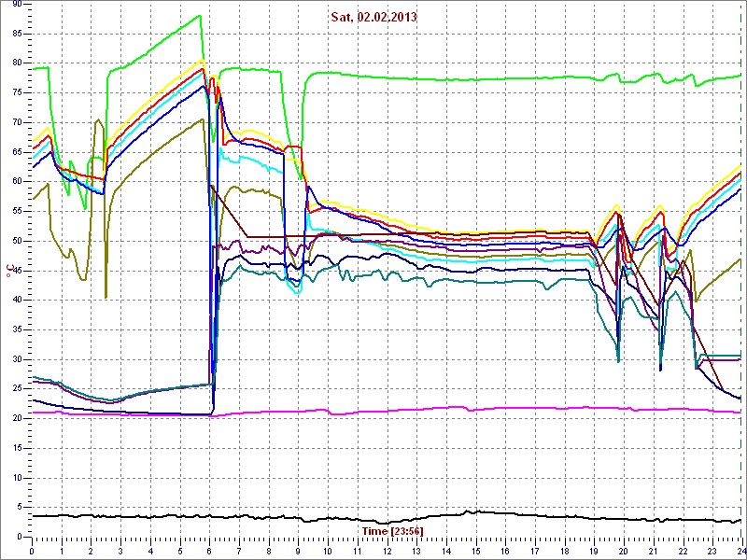Click the 85 label on temperature axis
This screenshot has width=747, height=560.
tap(16, 34)
